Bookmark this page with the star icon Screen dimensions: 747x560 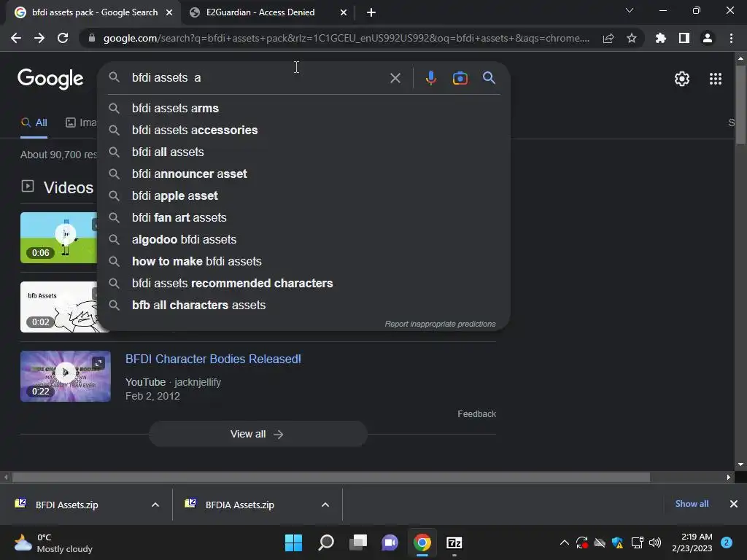point(632,38)
